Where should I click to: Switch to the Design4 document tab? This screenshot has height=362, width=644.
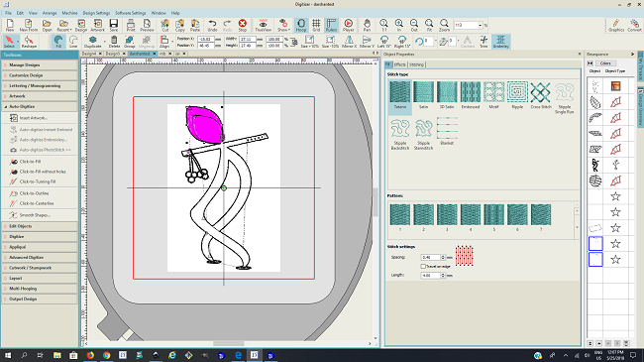89,54
